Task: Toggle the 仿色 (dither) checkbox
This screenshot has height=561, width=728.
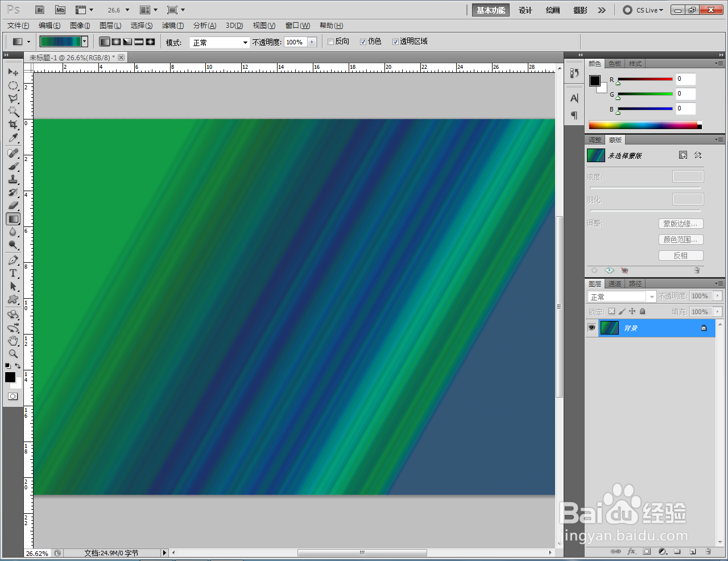Action: [363, 42]
